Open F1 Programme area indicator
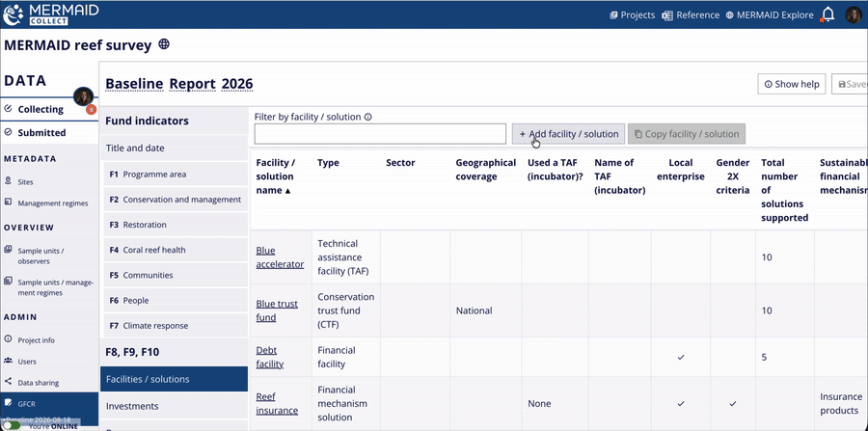 (x=176, y=175)
